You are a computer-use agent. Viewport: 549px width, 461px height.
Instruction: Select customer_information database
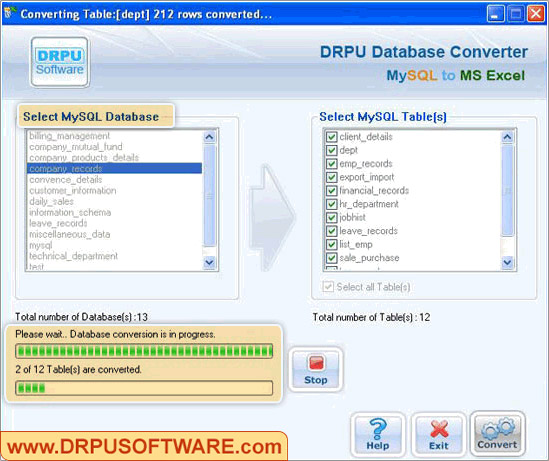pyautogui.click(x=114, y=190)
